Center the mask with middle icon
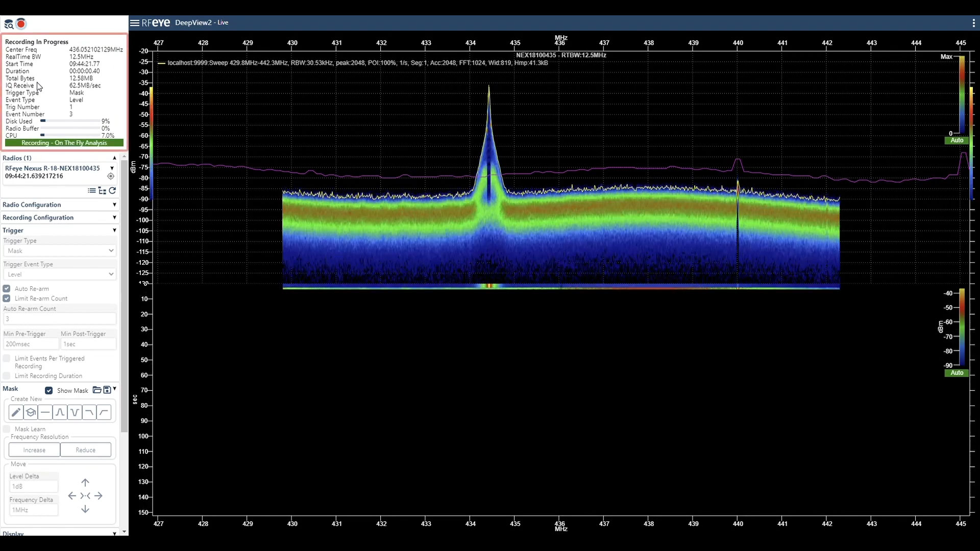The height and width of the screenshot is (551, 980). [x=85, y=496]
